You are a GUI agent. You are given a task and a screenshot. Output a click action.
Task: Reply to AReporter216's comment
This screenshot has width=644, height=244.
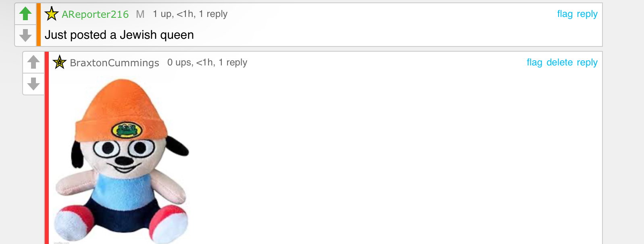coord(587,14)
